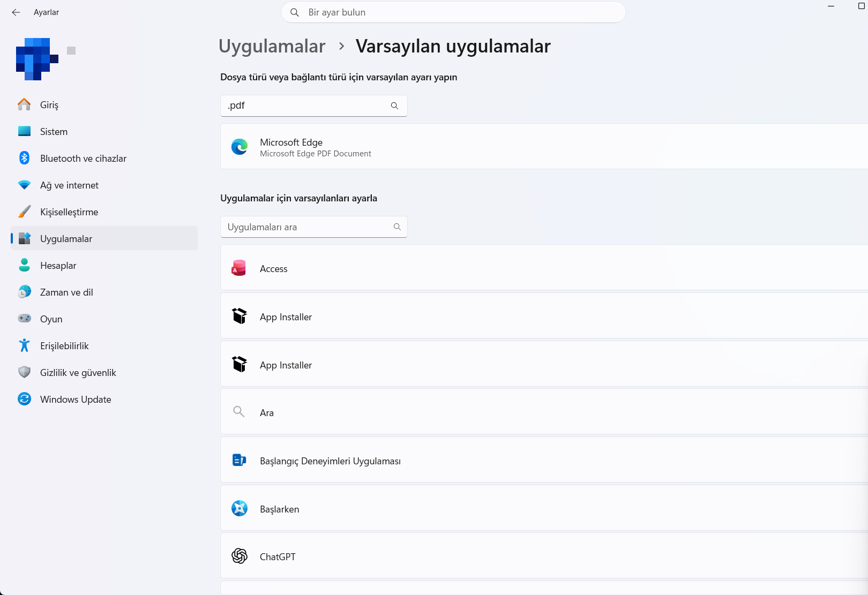
Task: Open Access default app settings
Action: (544, 268)
